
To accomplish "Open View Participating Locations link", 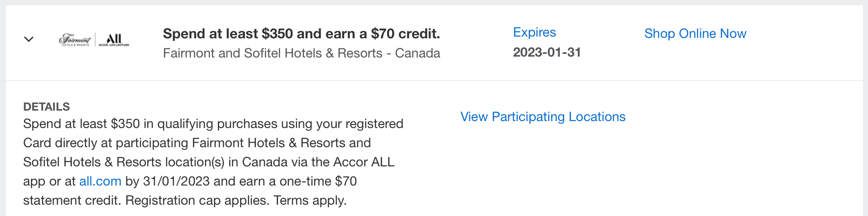I will [542, 117].
